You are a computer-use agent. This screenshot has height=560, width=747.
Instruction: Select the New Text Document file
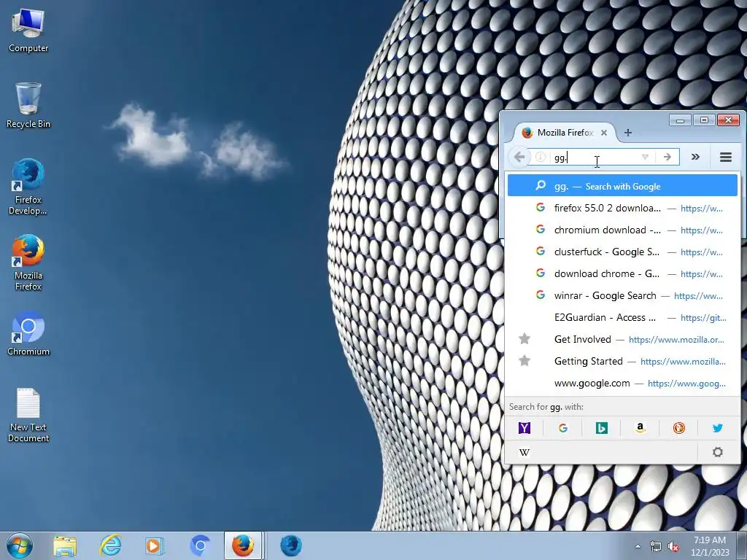tap(28, 415)
